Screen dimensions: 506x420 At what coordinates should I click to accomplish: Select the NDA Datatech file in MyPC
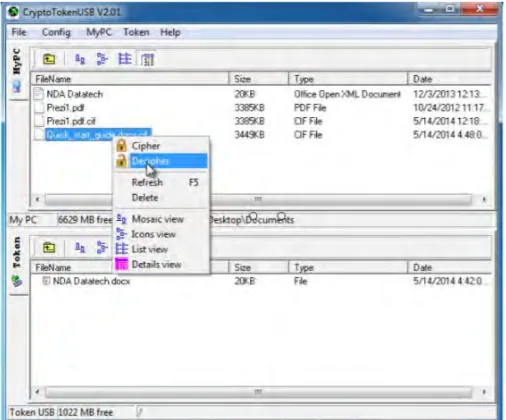click(74, 94)
